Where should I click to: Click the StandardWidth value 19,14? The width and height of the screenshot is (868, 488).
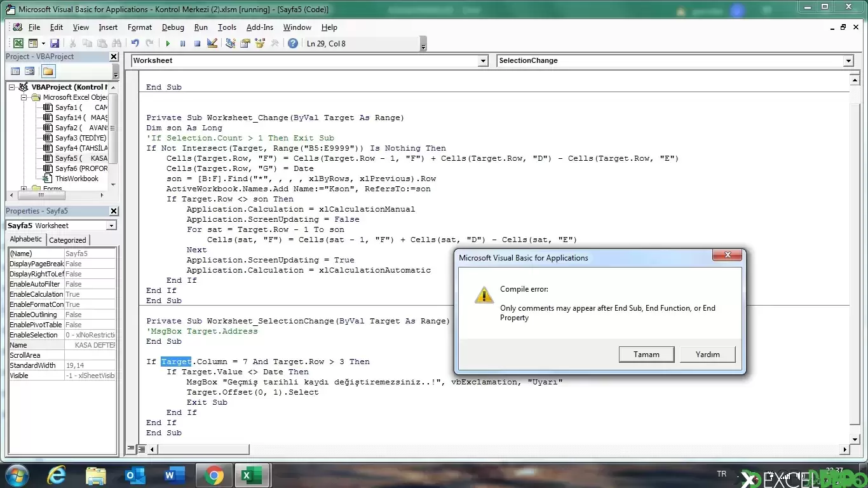coord(90,365)
